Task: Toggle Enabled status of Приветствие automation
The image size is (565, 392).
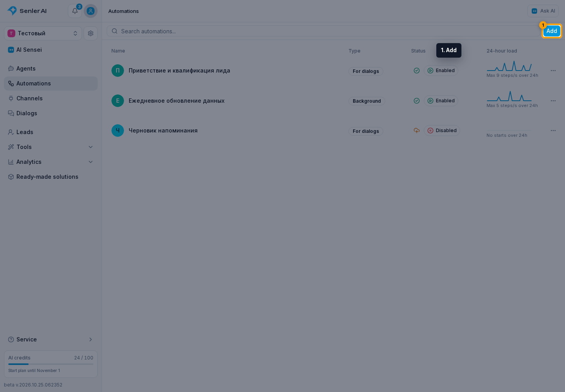Action: coord(441,71)
